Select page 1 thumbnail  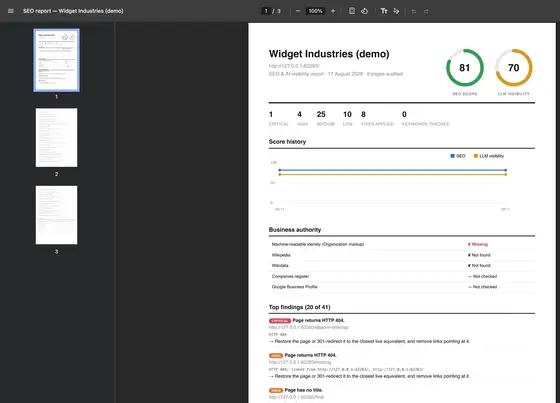tap(56, 60)
